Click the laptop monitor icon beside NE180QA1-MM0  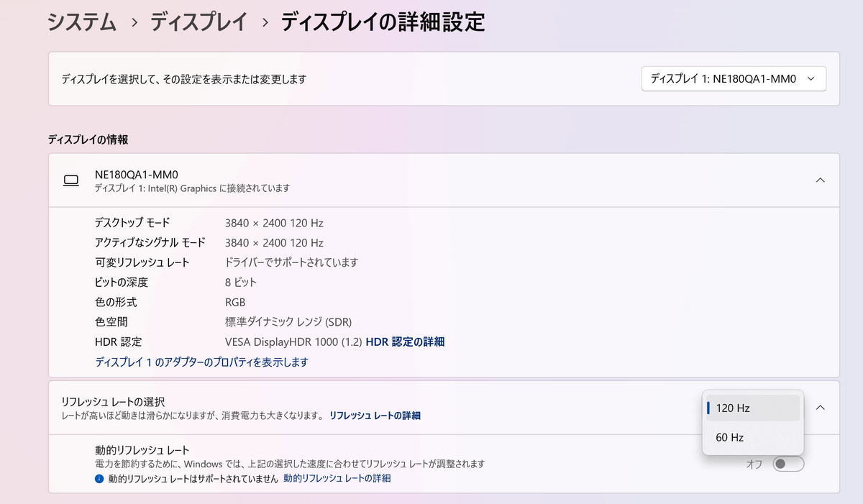(x=71, y=181)
